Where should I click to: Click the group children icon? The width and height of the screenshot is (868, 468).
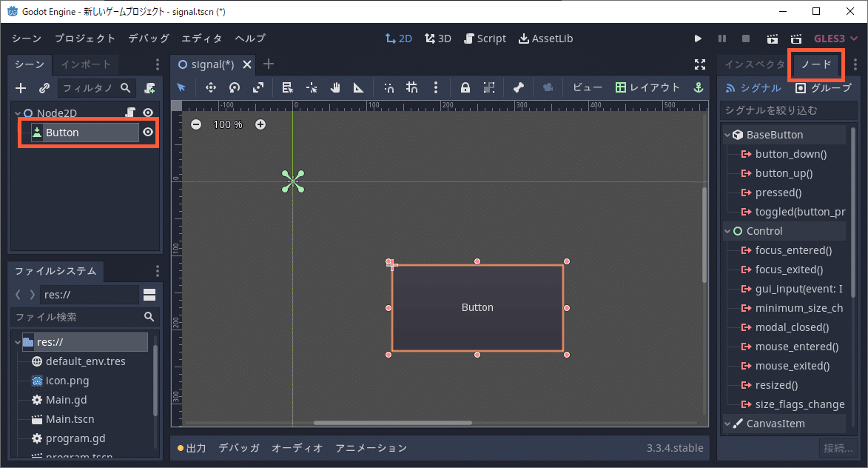tap(489, 87)
